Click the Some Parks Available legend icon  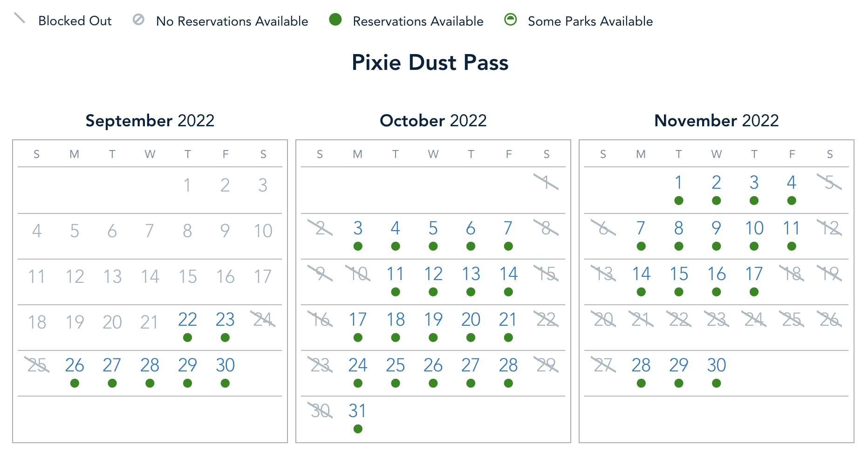(x=511, y=20)
